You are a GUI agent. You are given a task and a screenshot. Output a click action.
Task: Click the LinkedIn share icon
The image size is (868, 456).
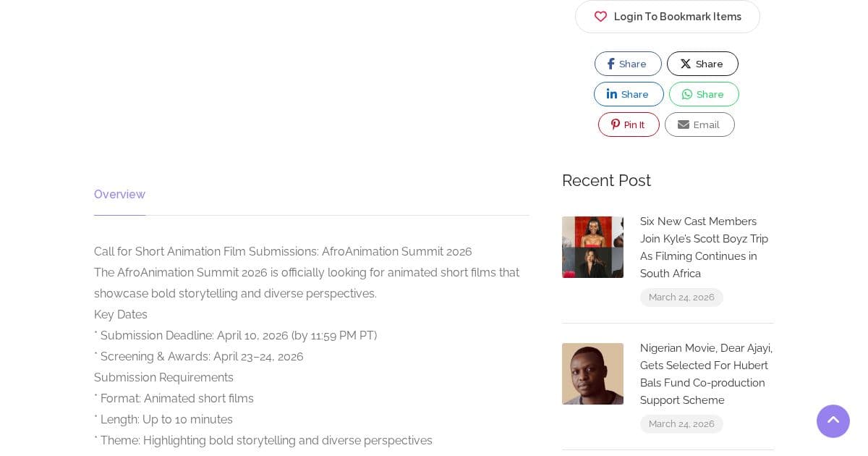[612, 94]
